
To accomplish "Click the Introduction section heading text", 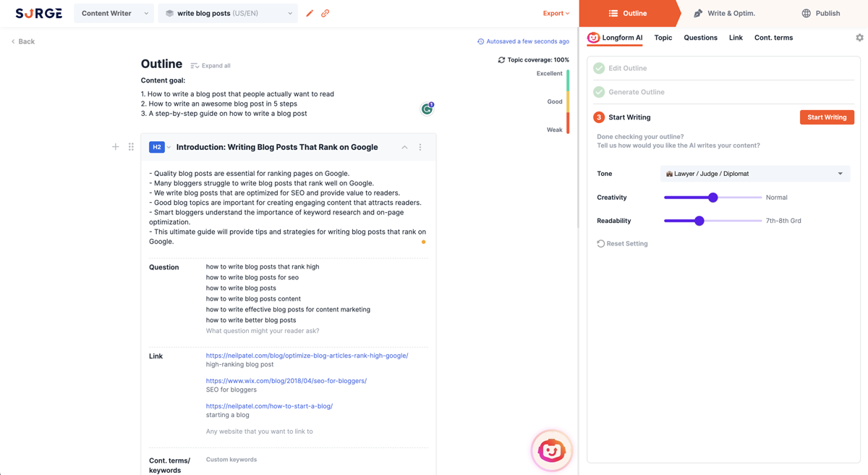I will point(277,147).
